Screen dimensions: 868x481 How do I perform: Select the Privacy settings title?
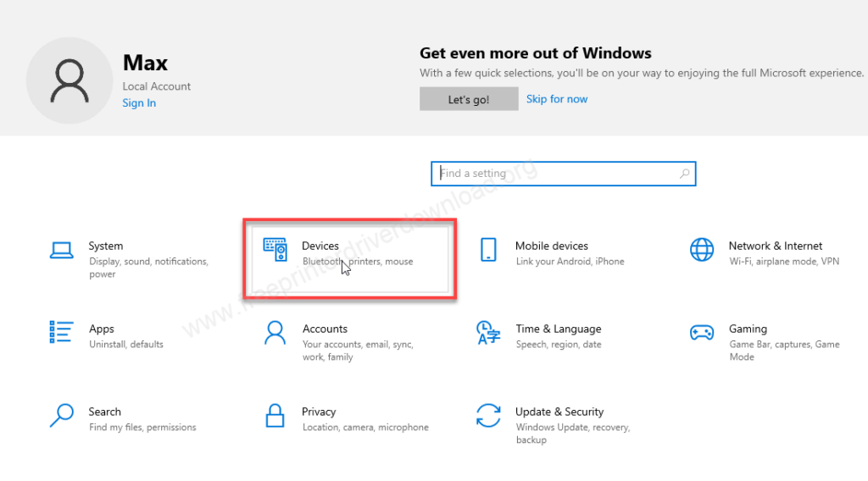[319, 412]
